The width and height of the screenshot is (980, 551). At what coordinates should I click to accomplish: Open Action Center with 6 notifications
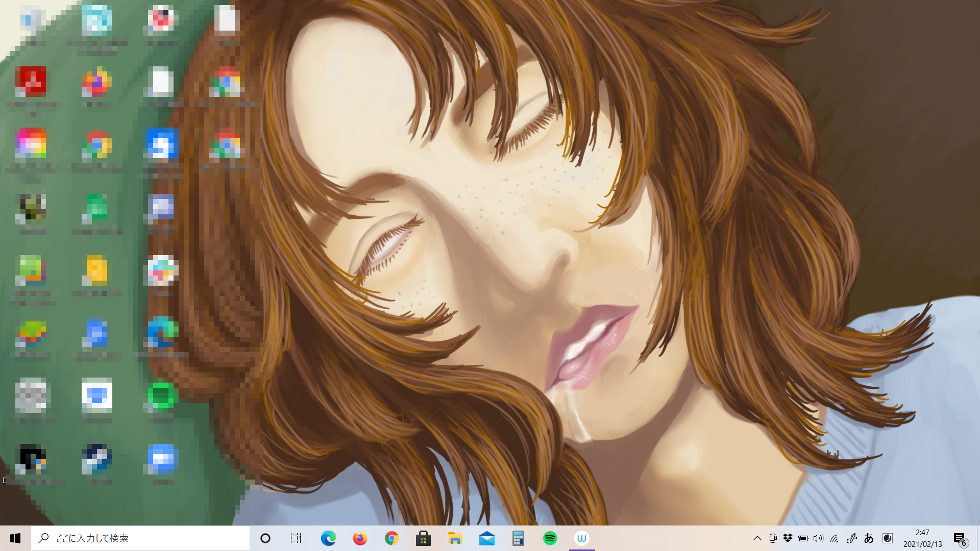pos(960,538)
